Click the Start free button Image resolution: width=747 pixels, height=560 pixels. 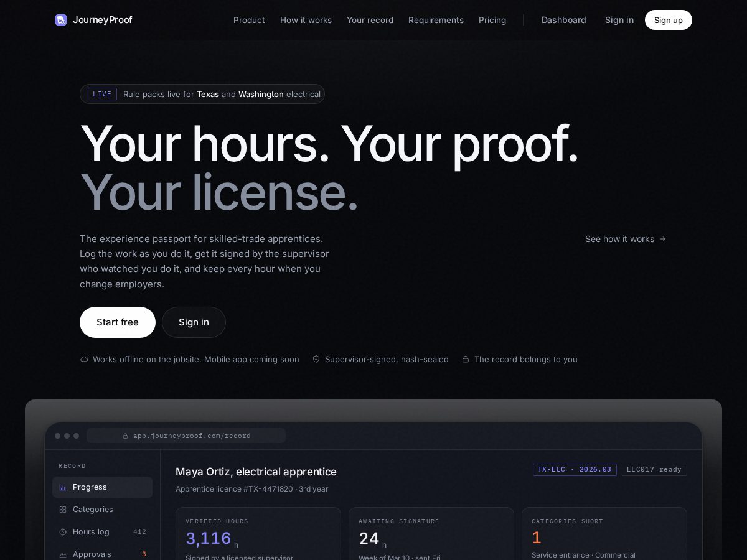[x=118, y=322]
